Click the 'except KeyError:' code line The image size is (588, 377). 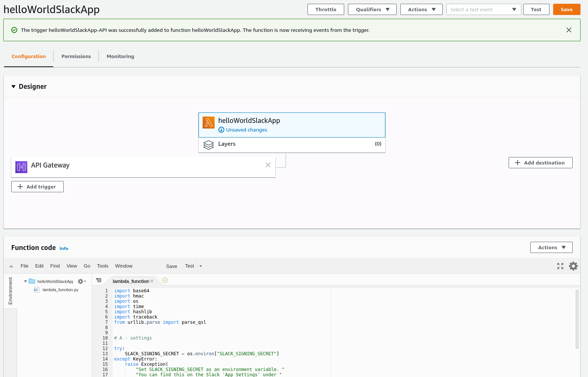pyautogui.click(x=136, y=359)
